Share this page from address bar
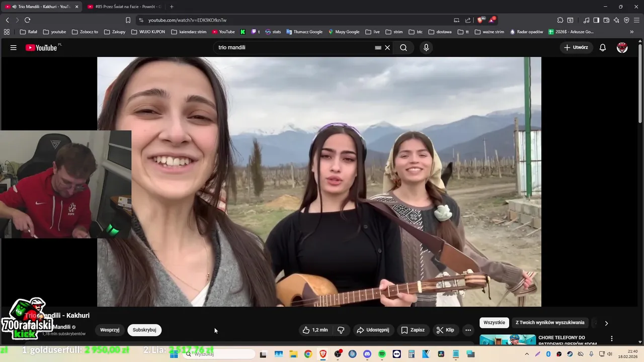The image size is (644, 362). [468, 20]
